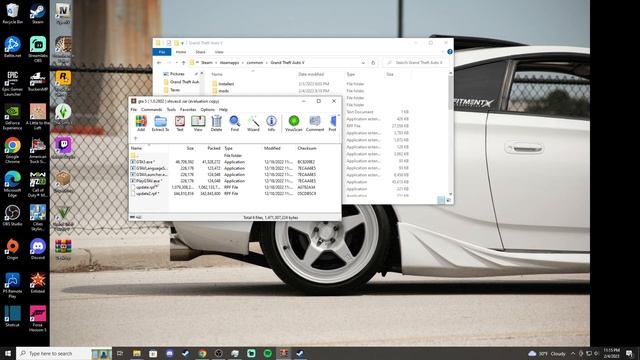Launch the Wizard tool in WinRAR
The height and width of the screenshot is (360, 640).
253,123
